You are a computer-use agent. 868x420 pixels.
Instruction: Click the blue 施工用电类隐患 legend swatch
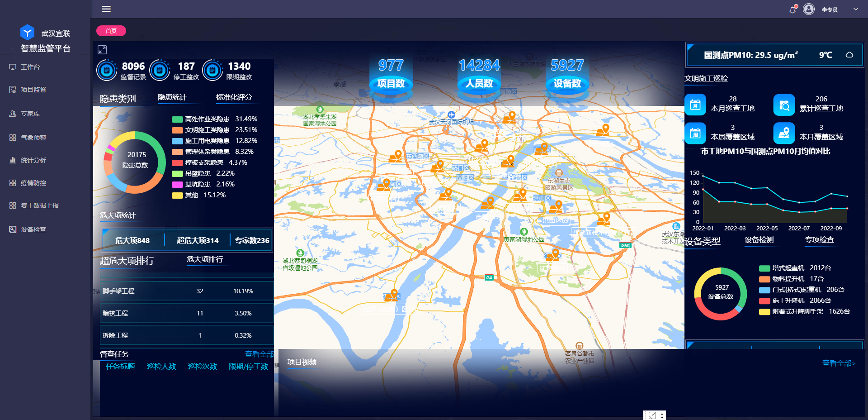[x=177, y=141]
